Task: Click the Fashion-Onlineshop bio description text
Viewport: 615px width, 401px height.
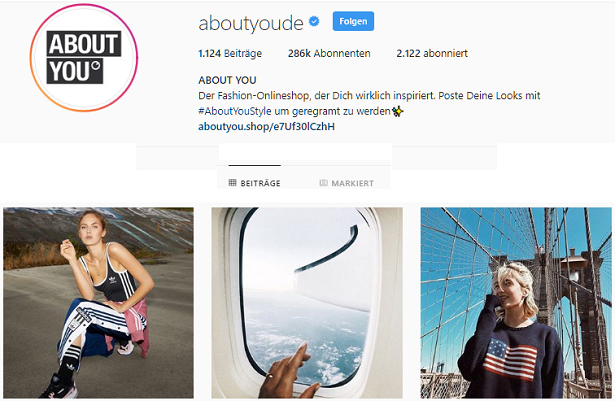Action: click(369, 96)
